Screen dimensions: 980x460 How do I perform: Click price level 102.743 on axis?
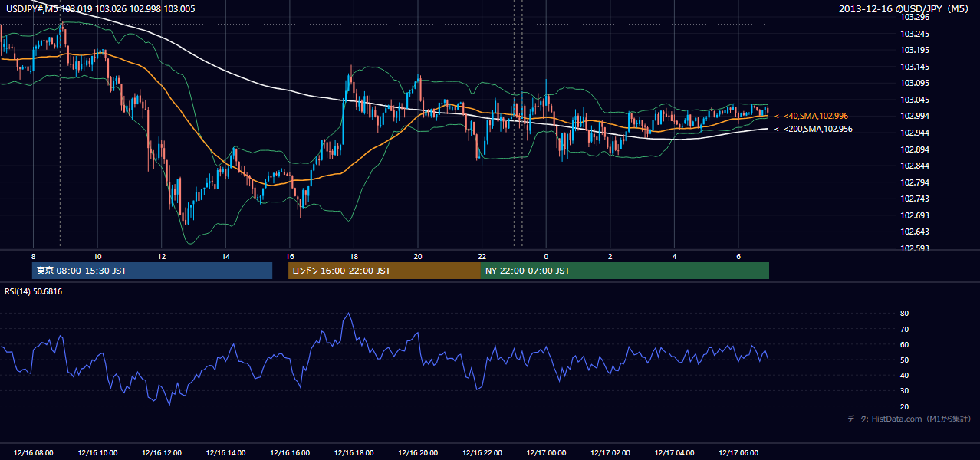coord(914,199)
